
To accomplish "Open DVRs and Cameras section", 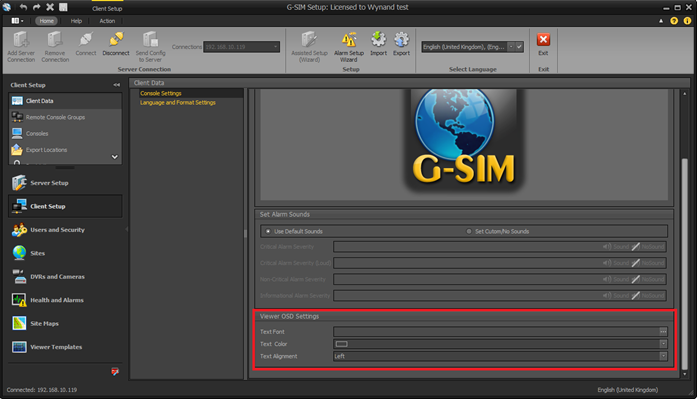I will (x=65, y=277).
